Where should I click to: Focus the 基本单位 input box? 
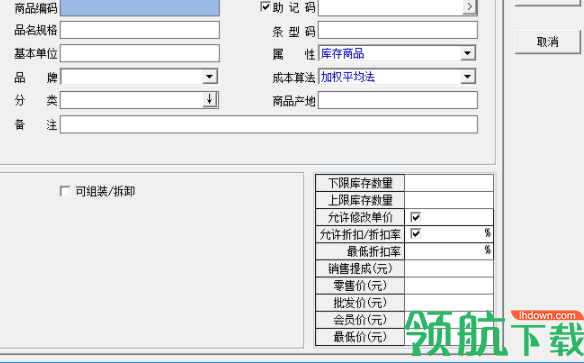point(140,53)
